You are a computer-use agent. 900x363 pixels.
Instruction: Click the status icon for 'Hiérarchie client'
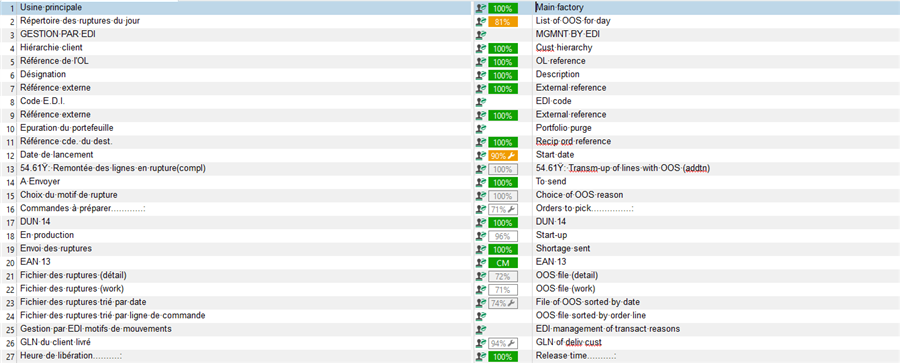click(481, 48)
